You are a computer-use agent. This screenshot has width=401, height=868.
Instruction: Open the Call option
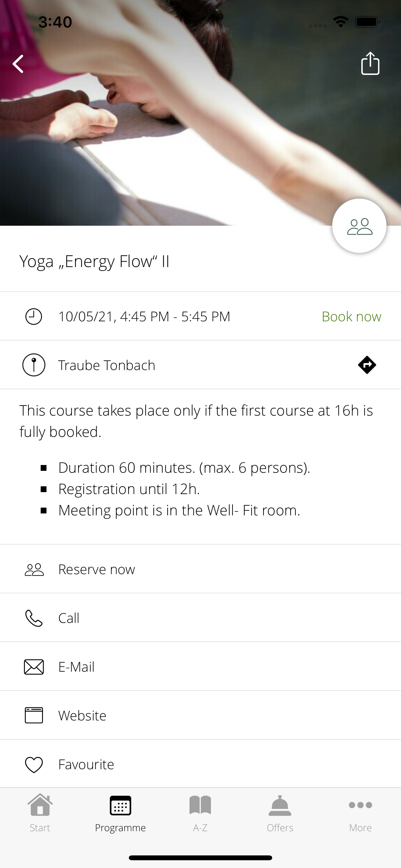point(200,618)
